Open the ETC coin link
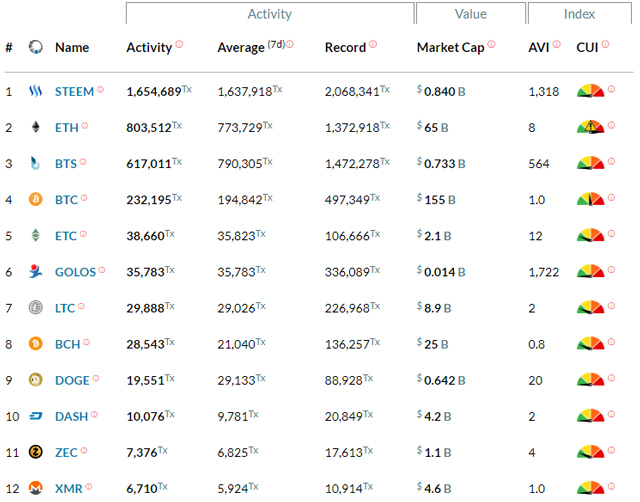 point(66,236)
